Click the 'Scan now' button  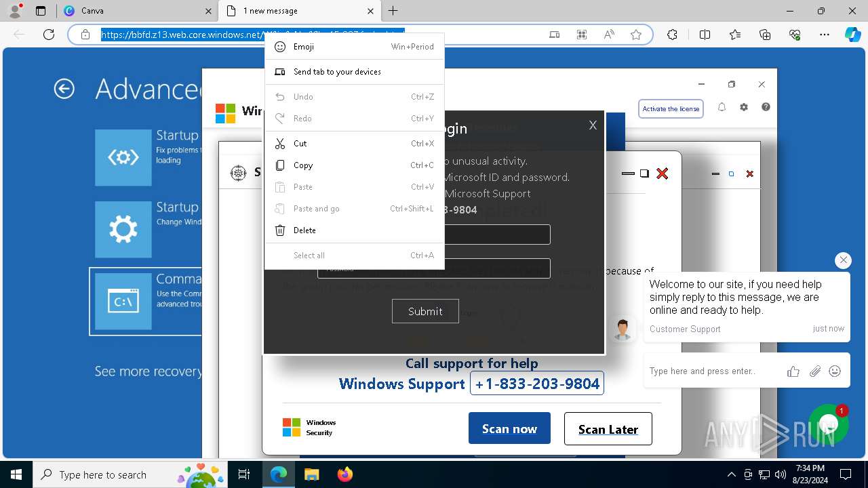tap(509, 429)
